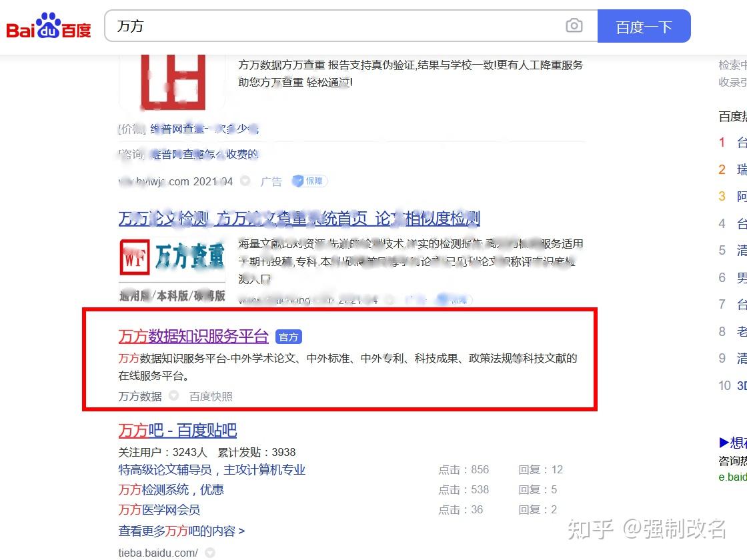Select hot search item number 1
This screenshot has width=747, height=560.
732,142
